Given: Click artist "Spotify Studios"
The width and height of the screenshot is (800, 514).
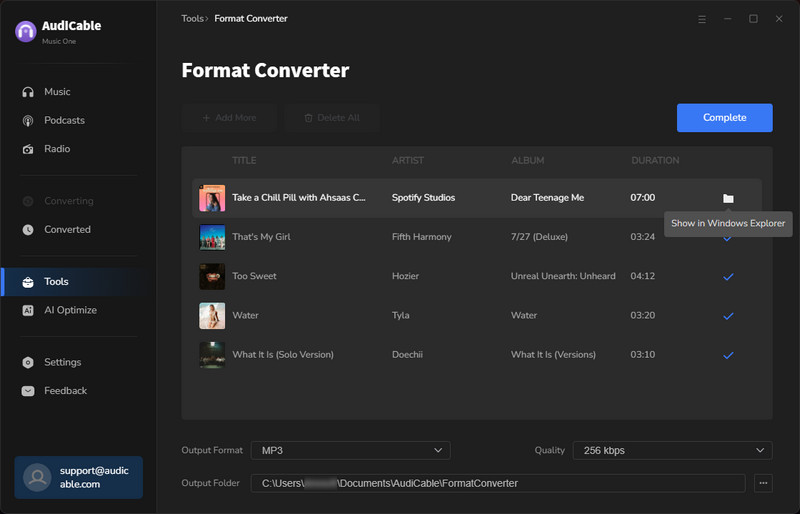Looking at the screenshot, I should (x=423, y=198).
